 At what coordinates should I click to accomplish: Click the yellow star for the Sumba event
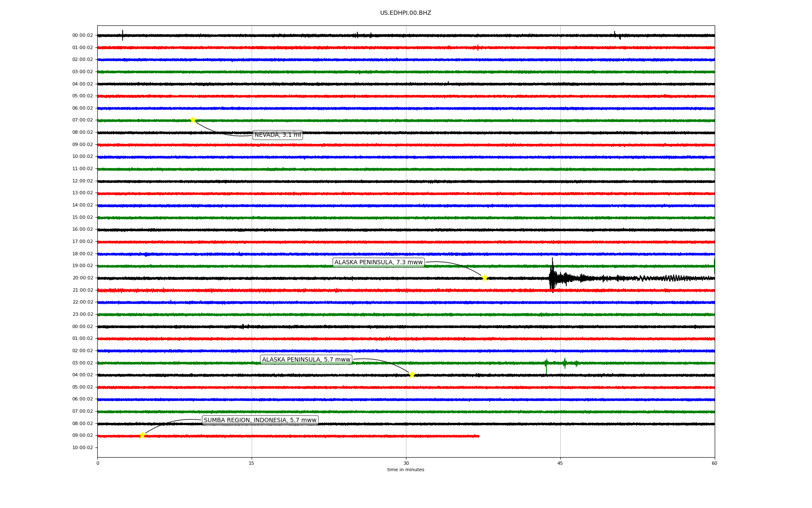[142, 435]
